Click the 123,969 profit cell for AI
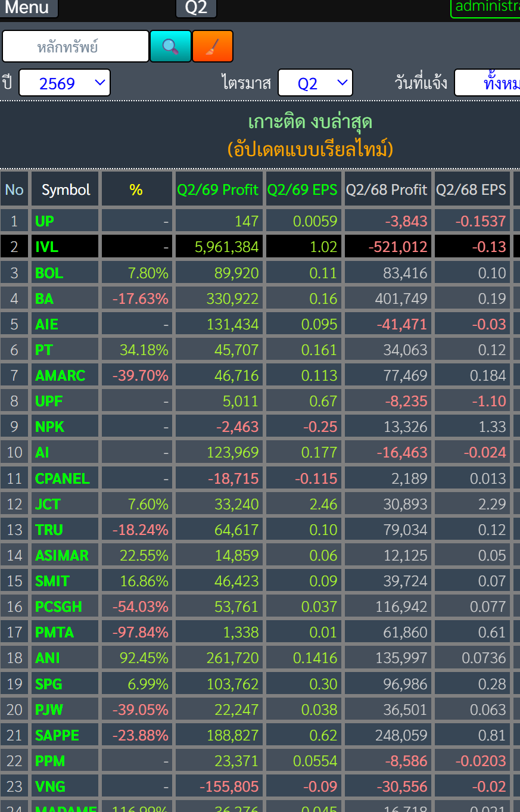Screen dimensions: 520x812 [x=219, y=452]
